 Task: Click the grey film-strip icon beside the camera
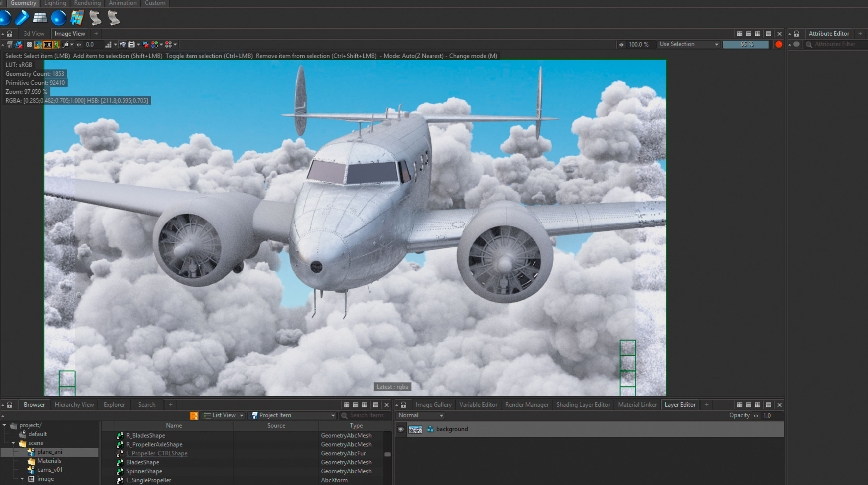(131, 45)
